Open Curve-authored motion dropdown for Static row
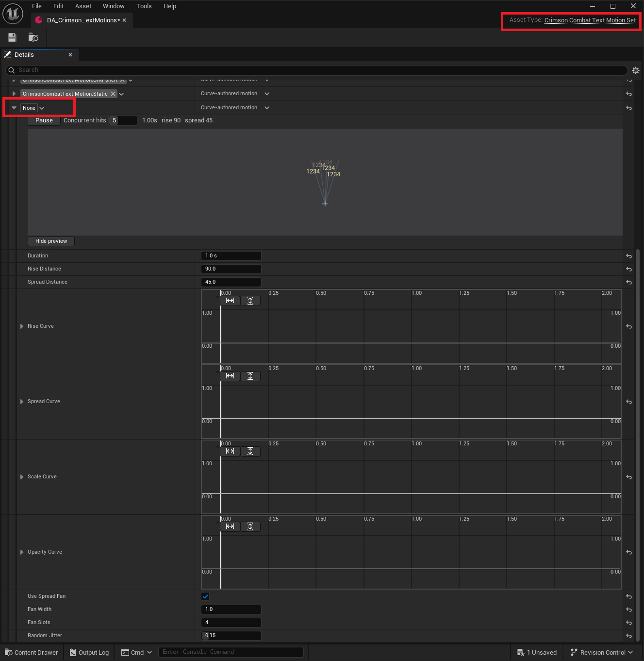The image size is (644, 661). point(235,94)
